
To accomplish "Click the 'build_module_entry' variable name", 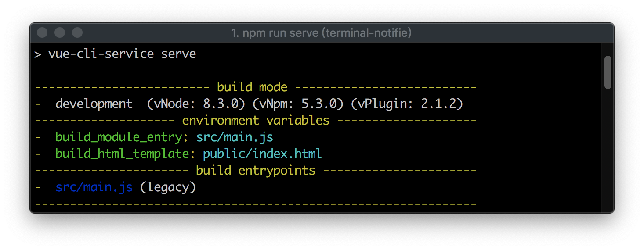I will click(x=119, y=137).
